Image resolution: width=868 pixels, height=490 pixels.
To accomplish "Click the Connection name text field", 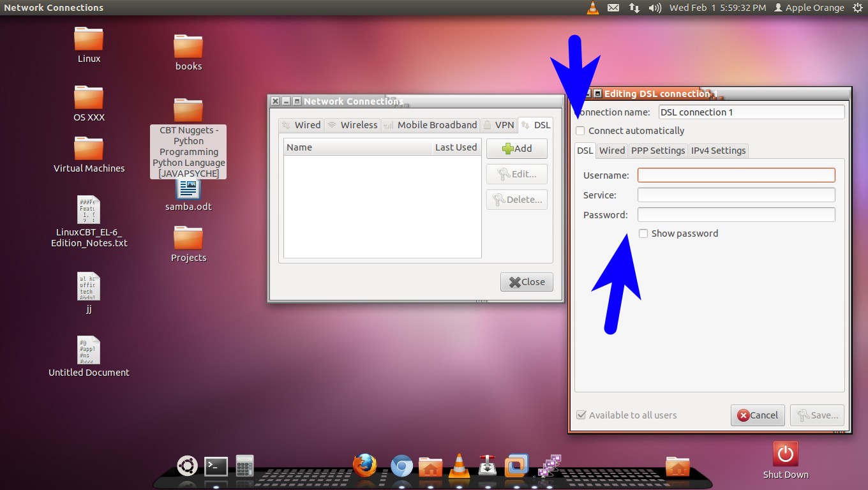I will point(751,112).
